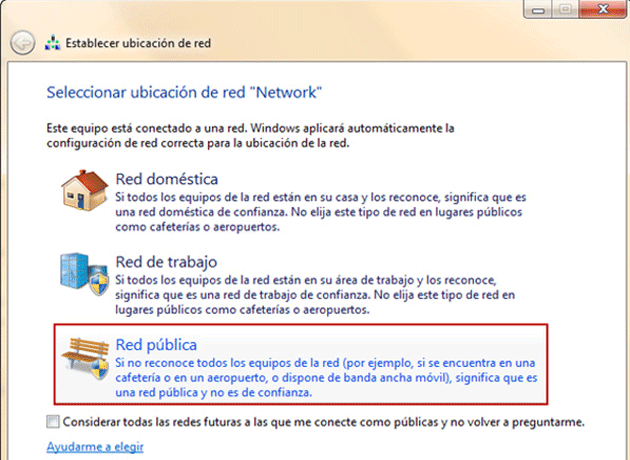The height and width of the screenshot is (460, 630).
Task: Open the "Ayudarme a elegir" help link
Action: [x=95, y=446]
